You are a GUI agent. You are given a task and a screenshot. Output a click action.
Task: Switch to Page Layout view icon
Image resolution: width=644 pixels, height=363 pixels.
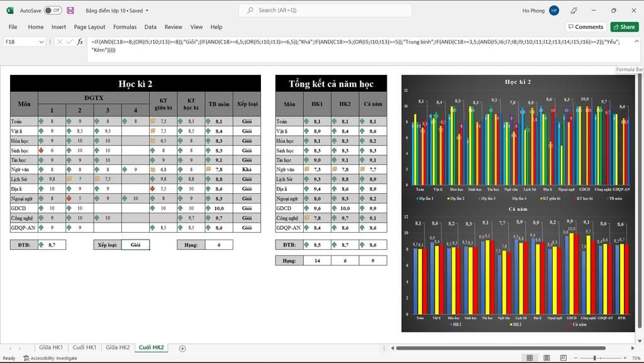[547, 358]
